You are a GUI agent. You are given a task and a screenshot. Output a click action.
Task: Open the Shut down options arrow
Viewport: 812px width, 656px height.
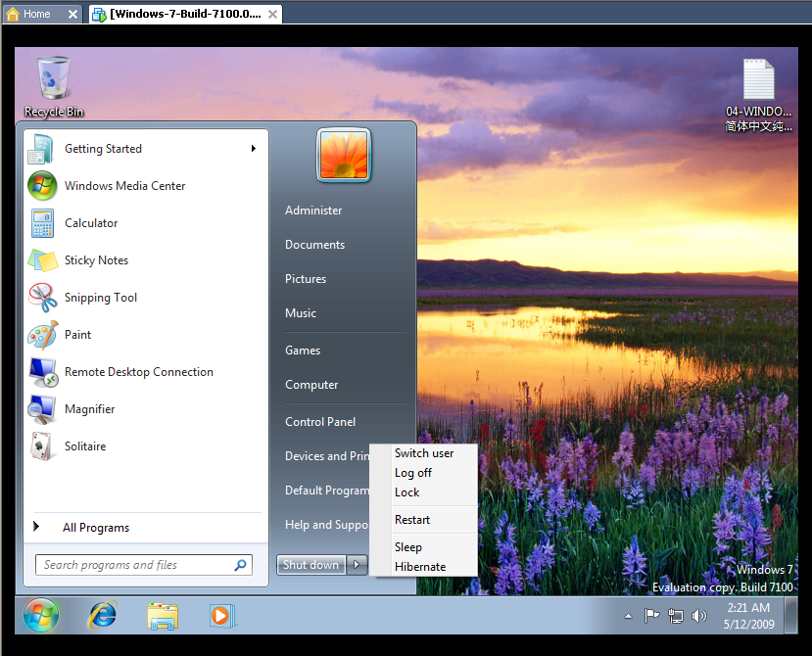pos(357,565)
